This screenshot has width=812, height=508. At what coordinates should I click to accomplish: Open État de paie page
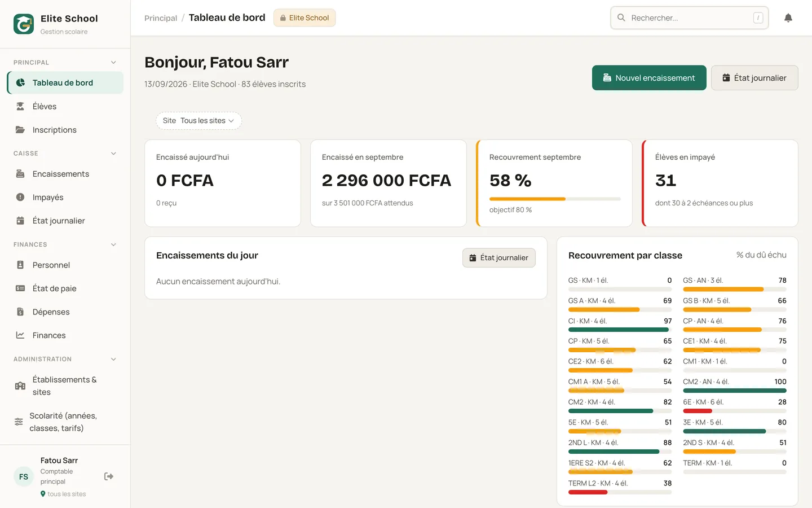65,288
